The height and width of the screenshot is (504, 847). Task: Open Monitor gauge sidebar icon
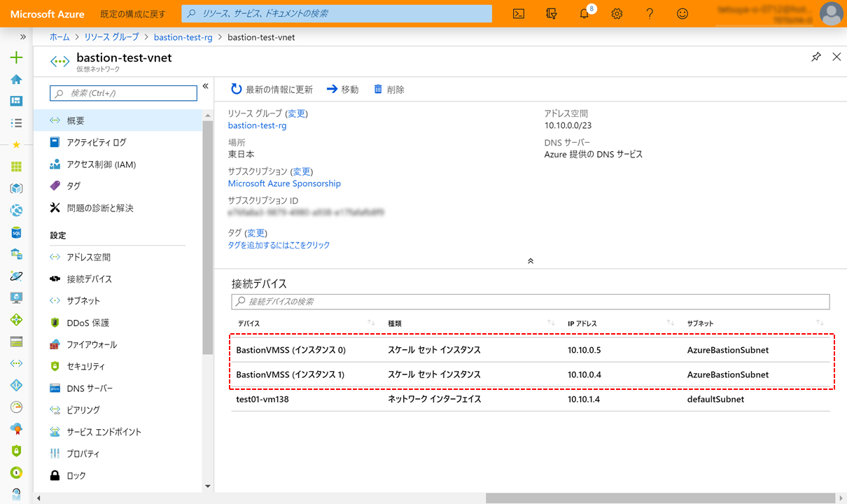[16, 407]
